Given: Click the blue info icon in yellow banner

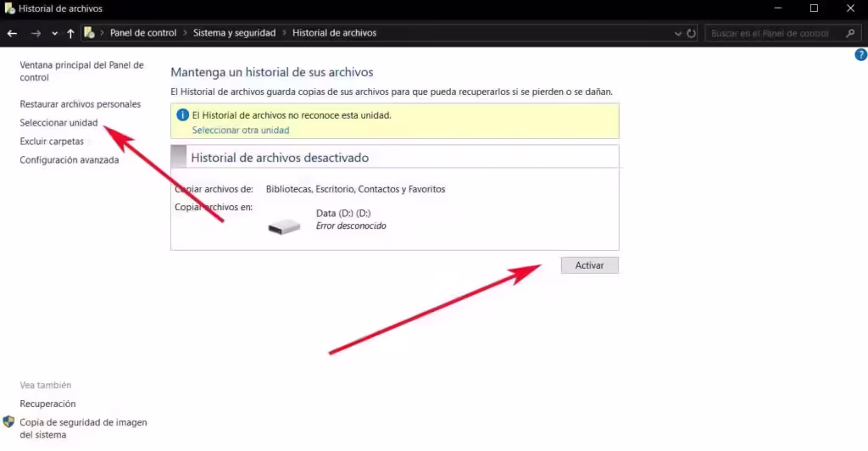Looking at the screenshot, I should point(182,115).
